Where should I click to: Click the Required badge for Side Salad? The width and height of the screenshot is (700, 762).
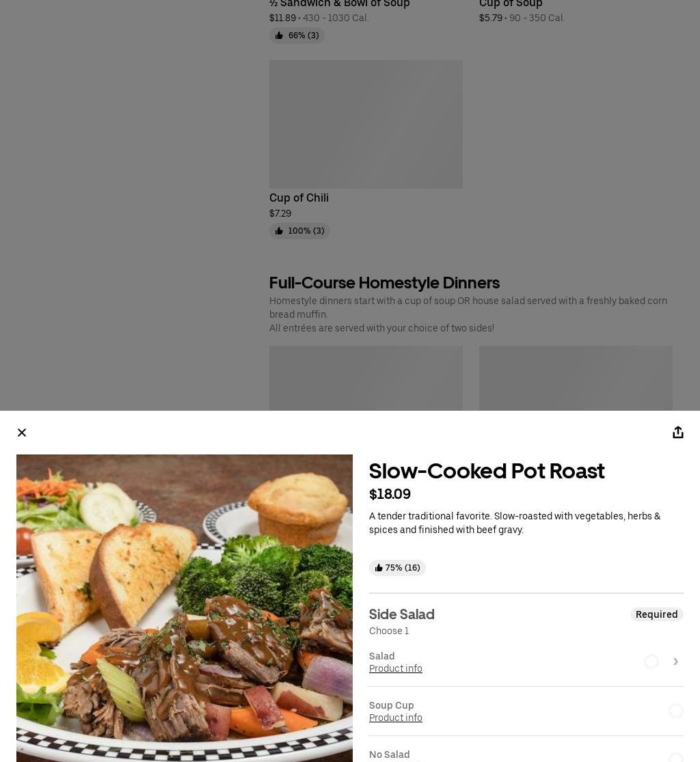coord(656,614)
